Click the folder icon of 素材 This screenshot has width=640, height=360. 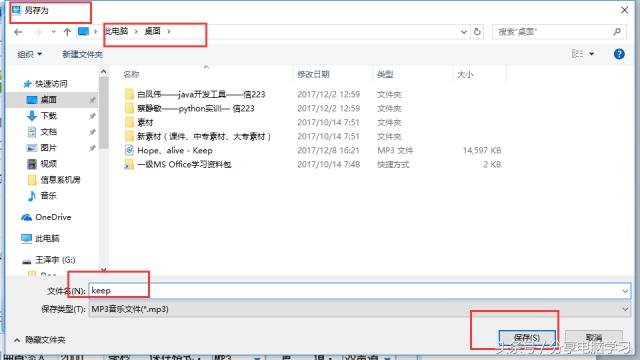point(129,122)
